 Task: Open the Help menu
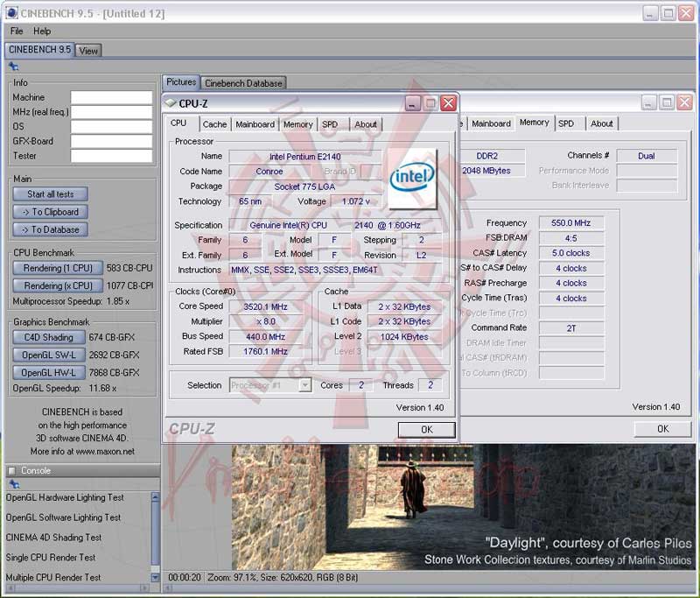click(x=42, y=31)
